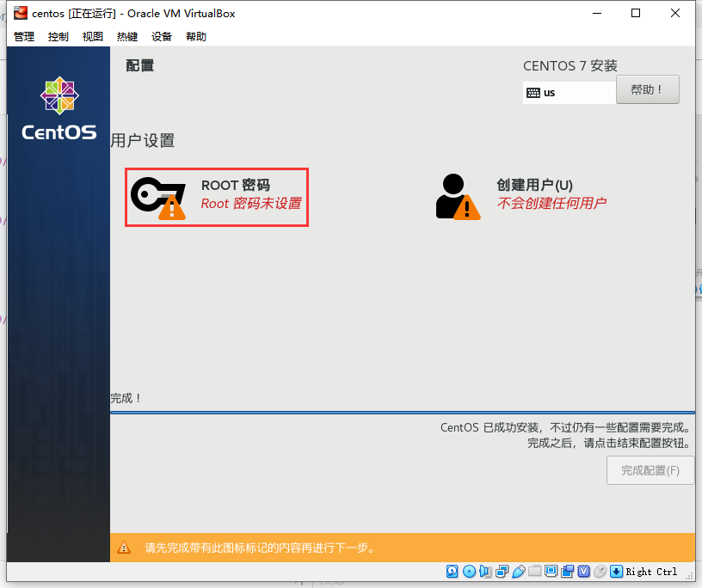
Task: Click the keyboard capture arrow icon
Action: [617, 572]
